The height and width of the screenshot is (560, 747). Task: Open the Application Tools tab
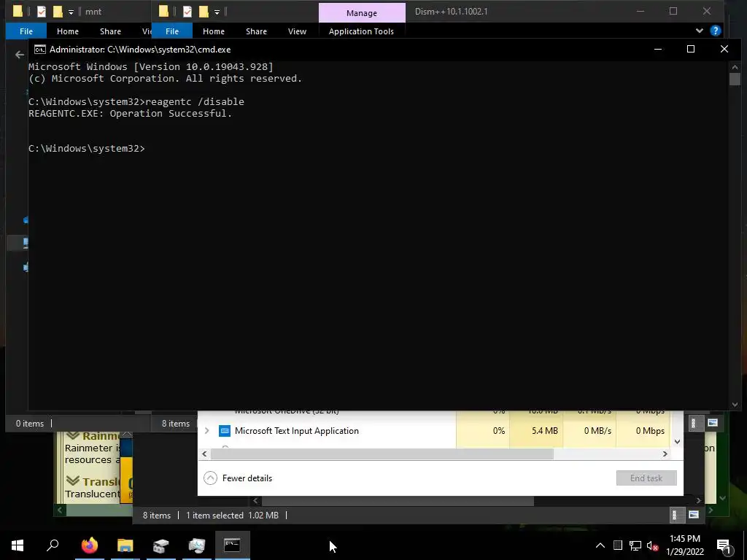click(361, 31)
